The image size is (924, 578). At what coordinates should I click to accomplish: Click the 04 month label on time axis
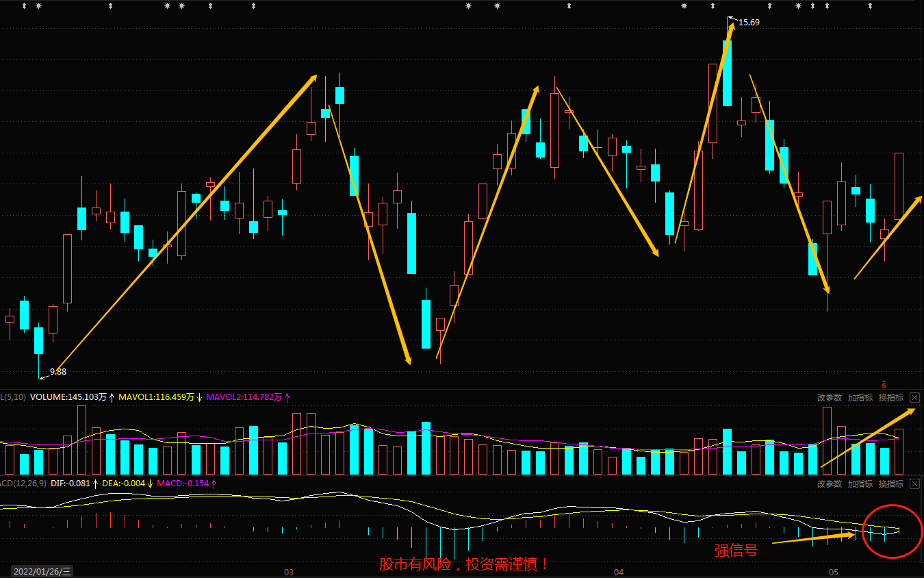[x=619, y=572]
